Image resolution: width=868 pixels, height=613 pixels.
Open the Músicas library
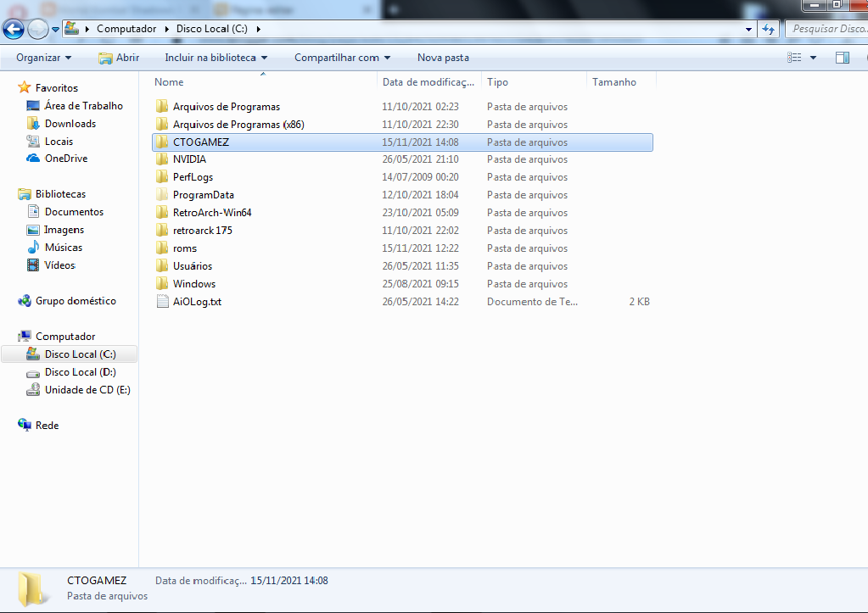coord(63,248)
